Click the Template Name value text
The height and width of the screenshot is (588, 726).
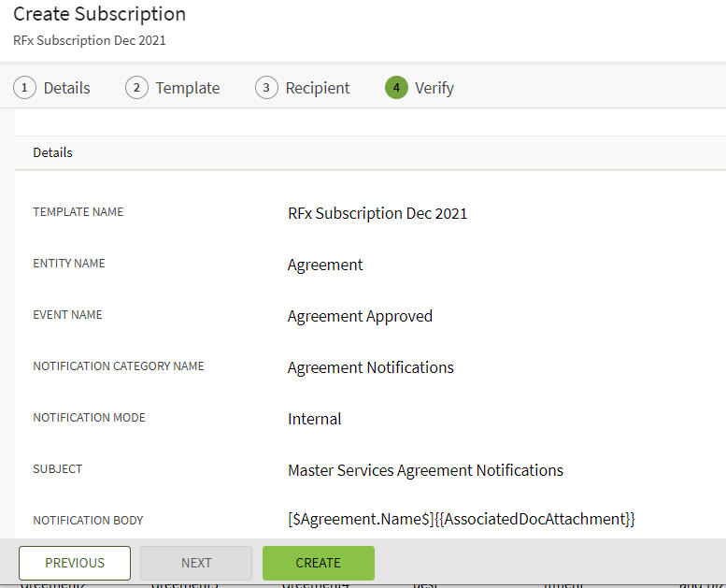[377, 213]
